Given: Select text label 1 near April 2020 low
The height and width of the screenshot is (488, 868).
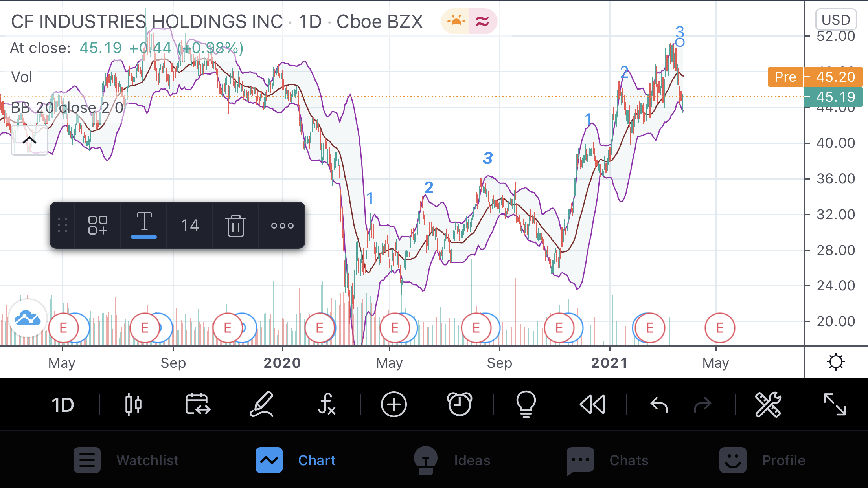Looking at the screenshot, I should [x=370, y=198].
